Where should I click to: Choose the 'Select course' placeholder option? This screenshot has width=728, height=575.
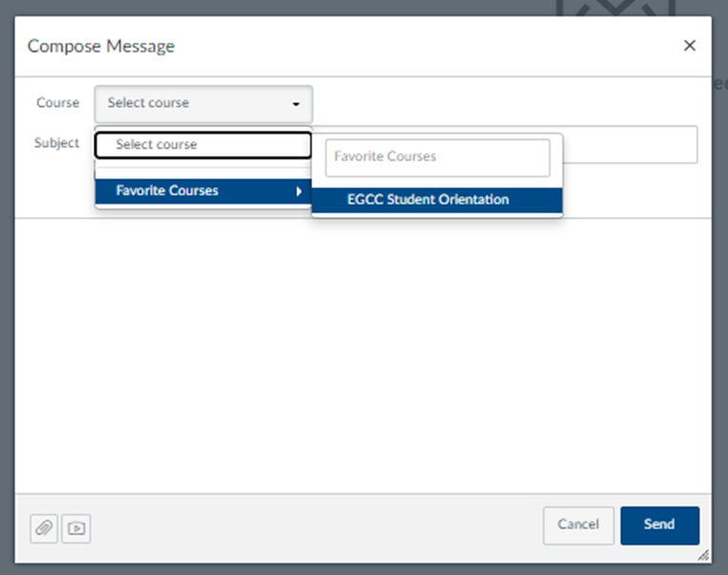[x=202, y=145]
